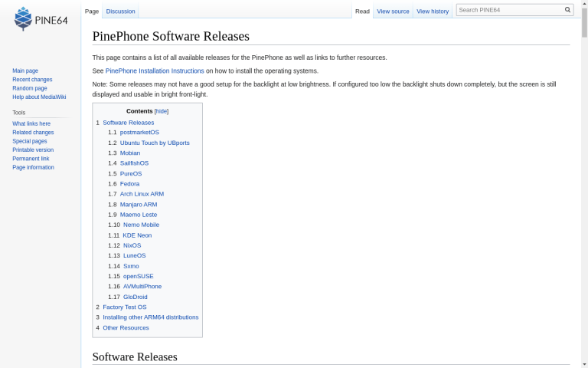The image size is (588, 368).
Task: Click the Tools sidebar heading
Action: coord(18,112)
